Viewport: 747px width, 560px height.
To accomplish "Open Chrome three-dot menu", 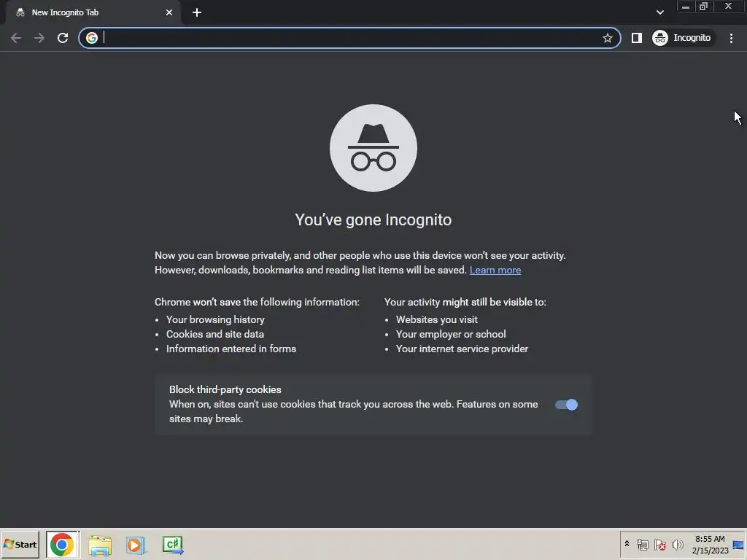I will click(731, 38).
